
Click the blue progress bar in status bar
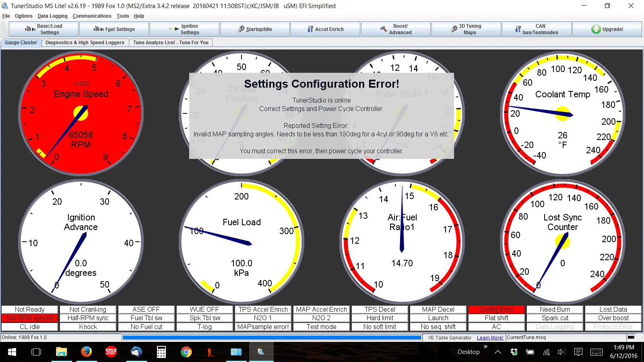pos(272,337)
